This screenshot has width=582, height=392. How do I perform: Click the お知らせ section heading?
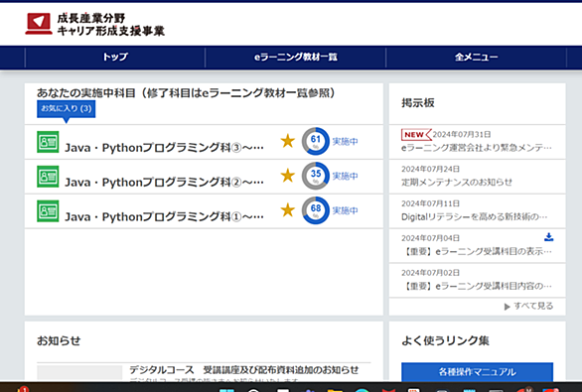pyautogui.click(x=59, y=340)
